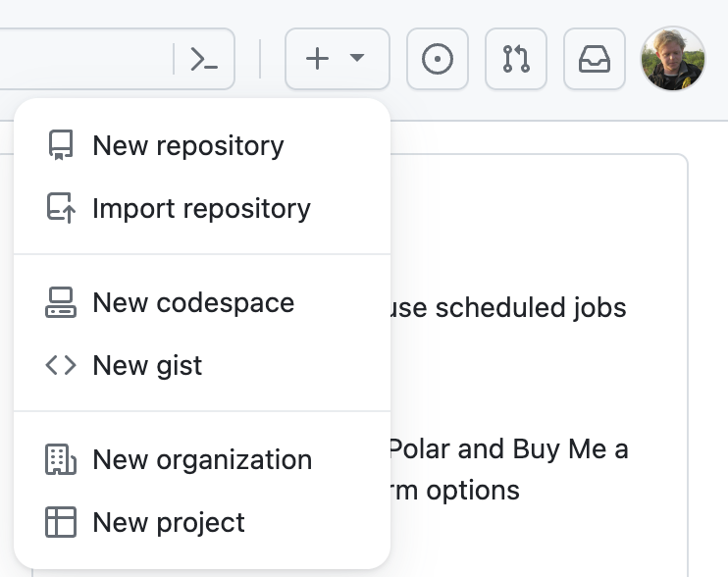Open the command palette icon
728x577 pixels.
204,60
